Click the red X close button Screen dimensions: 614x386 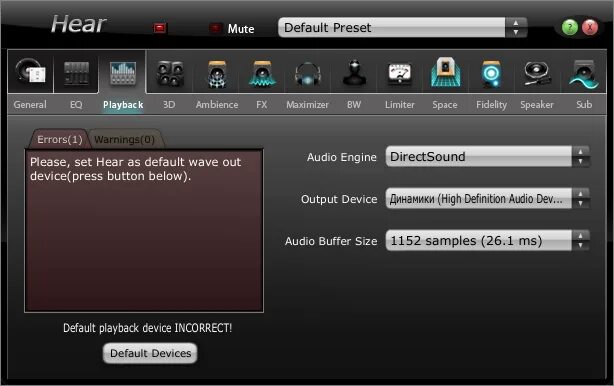point(590,27)
